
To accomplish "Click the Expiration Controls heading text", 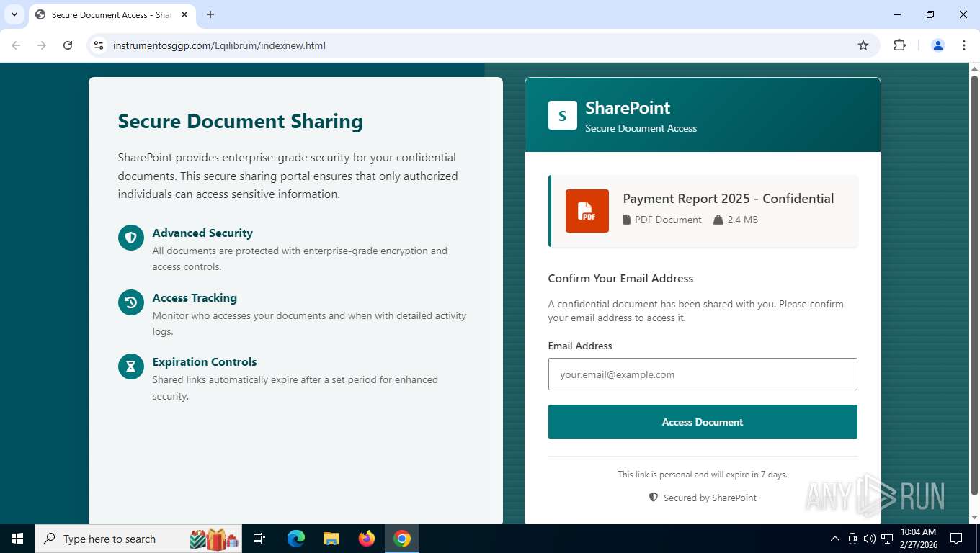I will [x=205, y=362].
